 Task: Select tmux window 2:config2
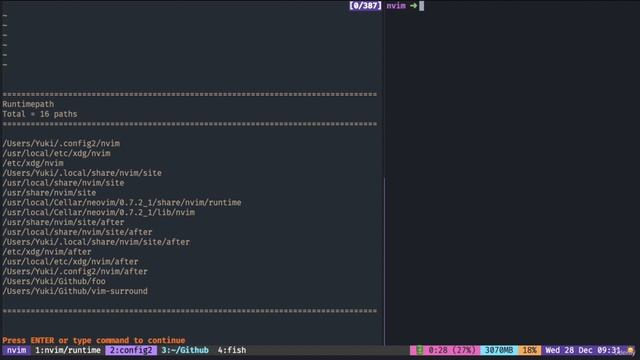tap(131, 350)
